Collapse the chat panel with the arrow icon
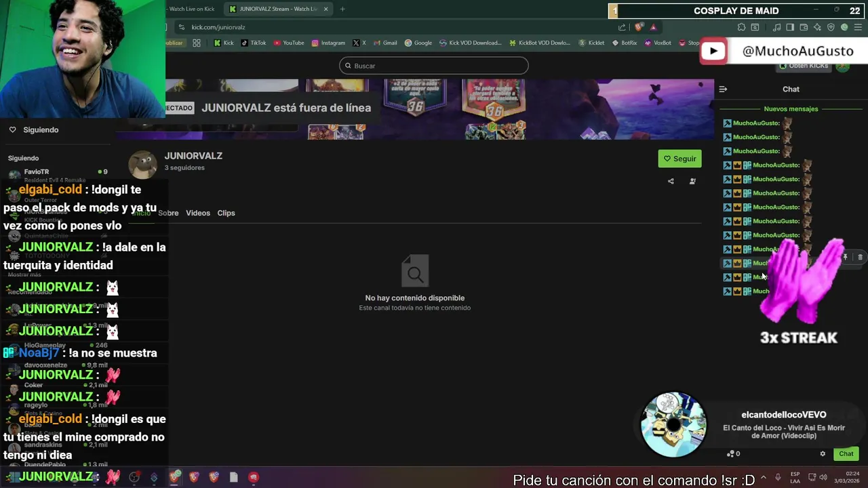Screen dimensions: 868x488 [723, 89]
